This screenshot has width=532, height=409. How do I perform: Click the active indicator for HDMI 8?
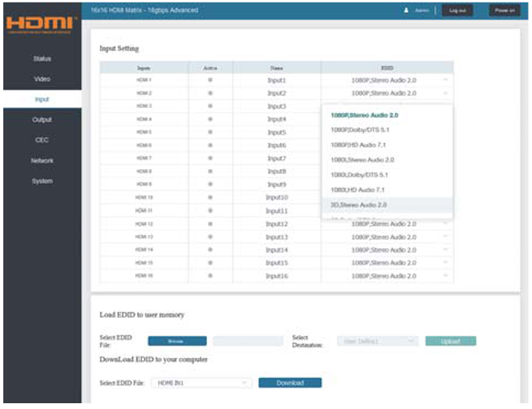(210, 172)
